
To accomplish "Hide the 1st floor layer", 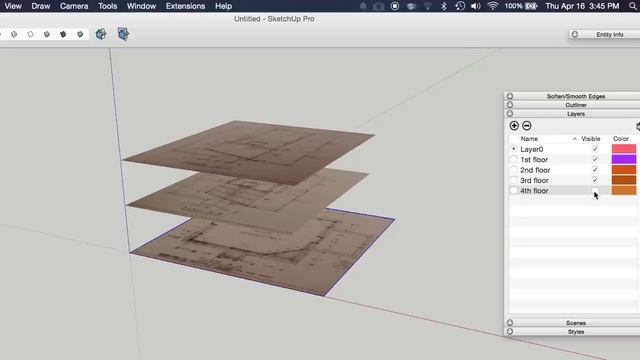I will (x=595, y=160).
